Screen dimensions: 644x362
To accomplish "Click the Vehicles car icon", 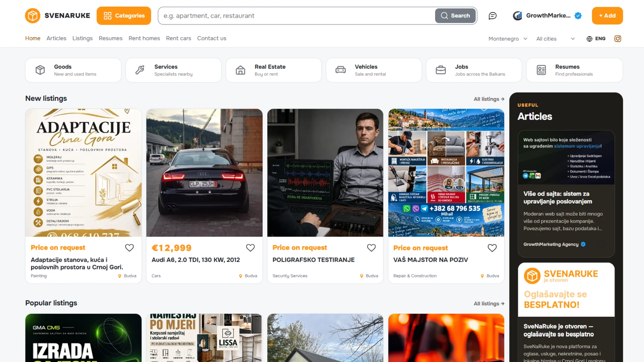I will point(340,70).
